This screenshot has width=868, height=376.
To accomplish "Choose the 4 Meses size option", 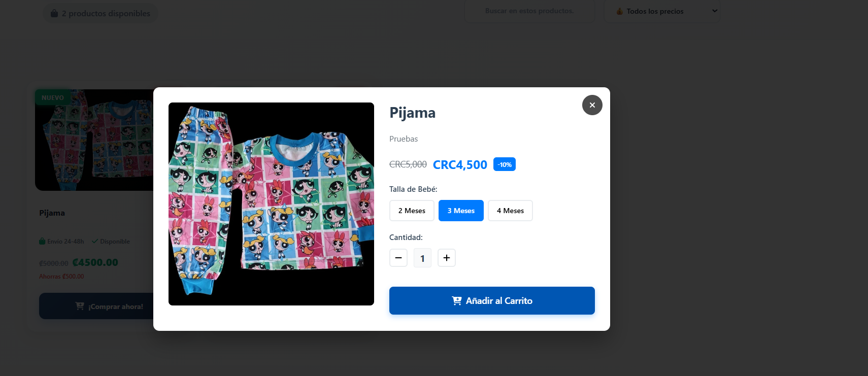I will click(510, 211).
